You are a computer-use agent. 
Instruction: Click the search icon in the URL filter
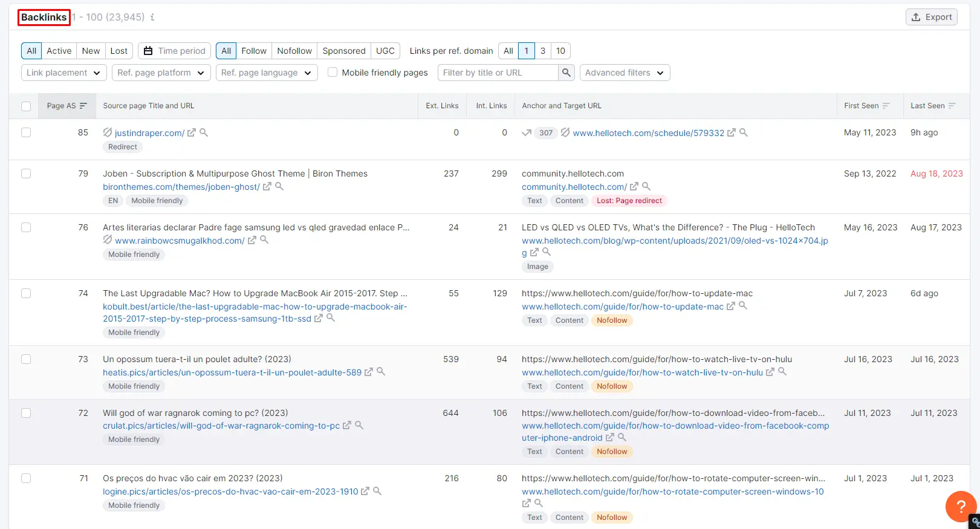tap(566, 73)
